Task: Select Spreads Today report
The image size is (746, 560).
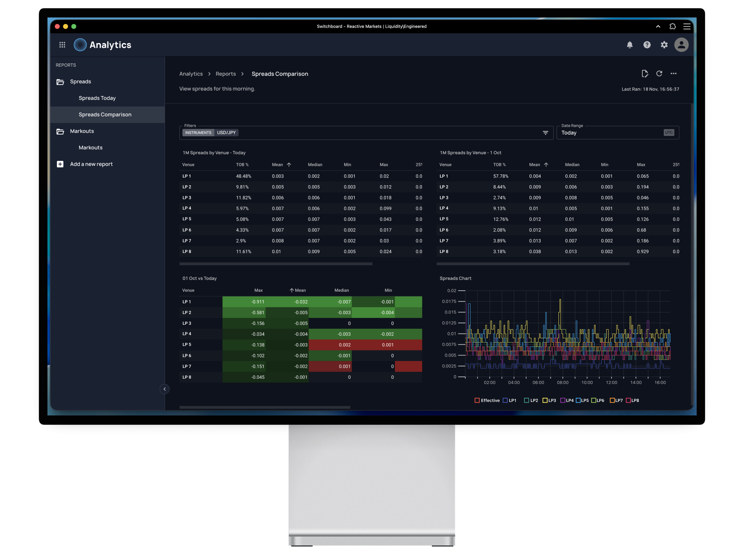Action: [x=97, y=98]
